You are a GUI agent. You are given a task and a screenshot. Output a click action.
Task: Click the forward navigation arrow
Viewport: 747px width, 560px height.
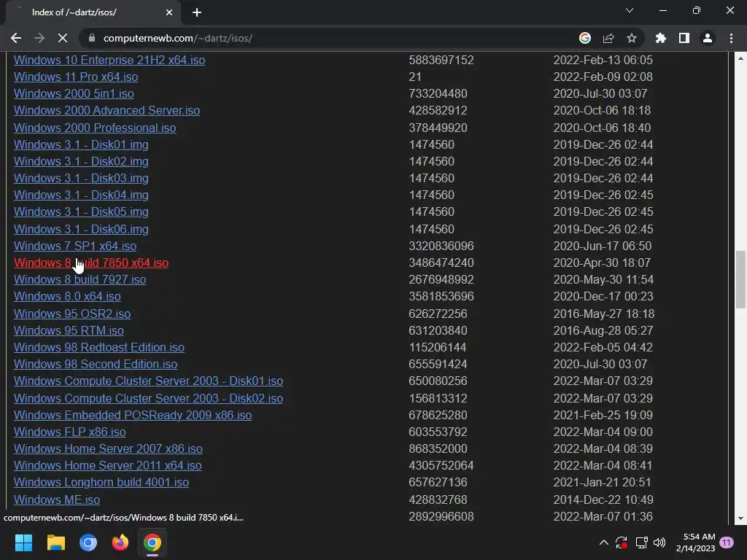pyautogui.click(x=39, y=38)
